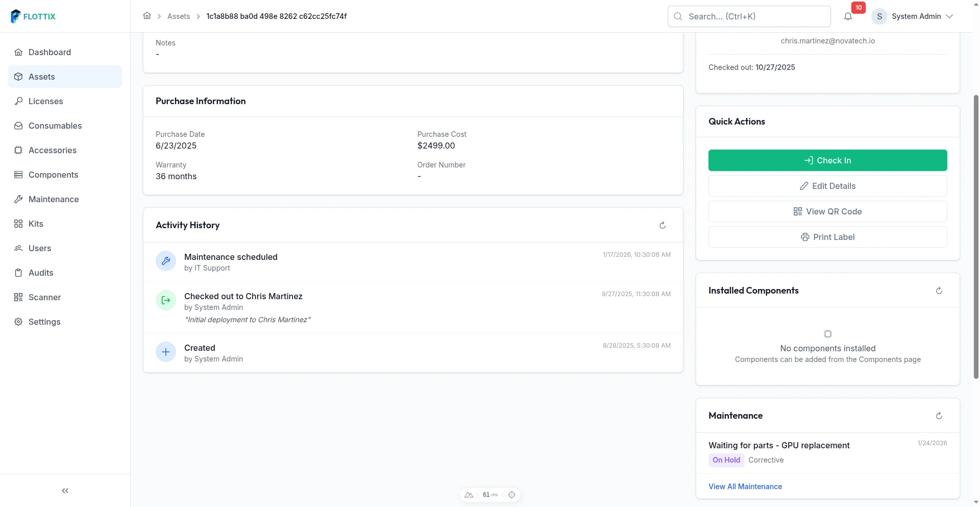Refresh the Maintenance panel
Viewport: 980px width, 507px height.
pos(939,416)
